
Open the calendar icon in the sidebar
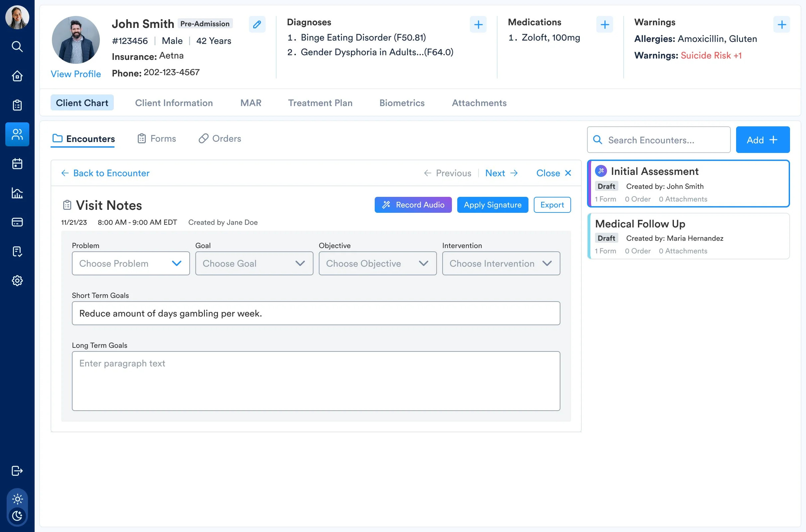tap(17, 164)
